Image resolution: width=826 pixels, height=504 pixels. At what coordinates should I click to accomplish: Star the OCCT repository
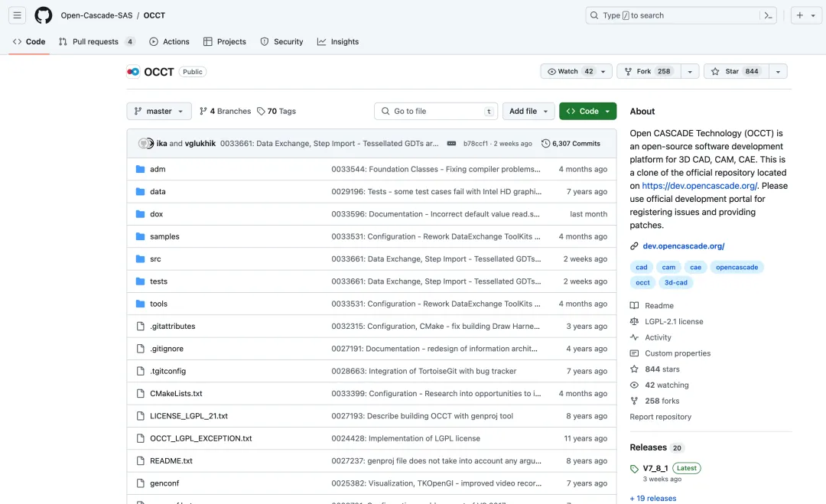737,71
